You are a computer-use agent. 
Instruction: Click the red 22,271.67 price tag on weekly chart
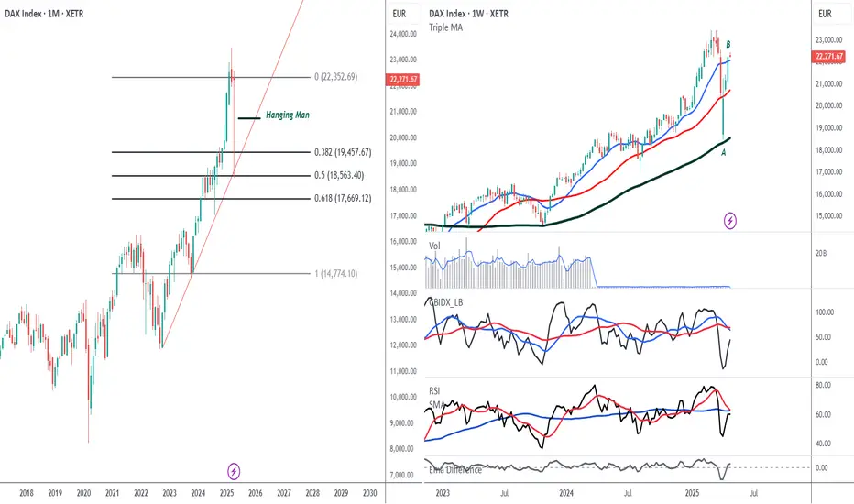coord(829,56)
